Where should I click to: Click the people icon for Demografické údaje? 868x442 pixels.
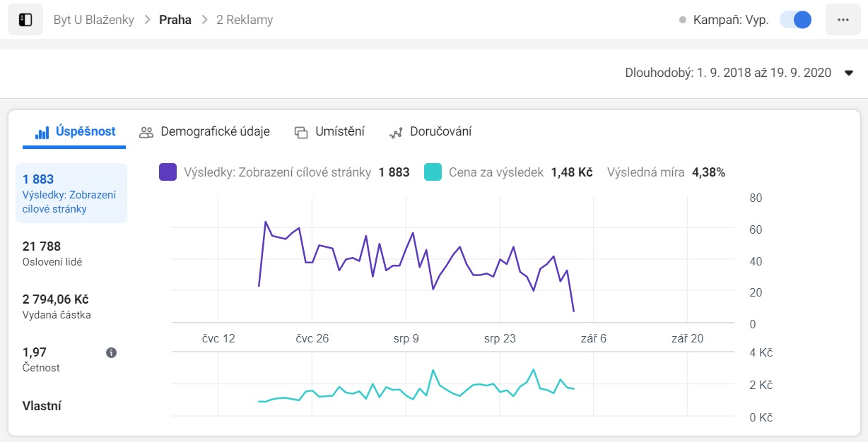146,132
